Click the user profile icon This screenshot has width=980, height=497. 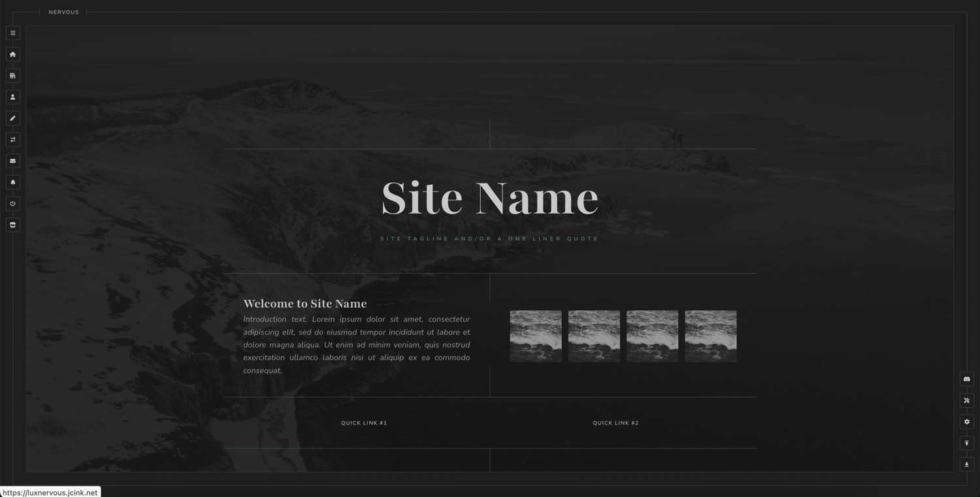pos(12,97)
